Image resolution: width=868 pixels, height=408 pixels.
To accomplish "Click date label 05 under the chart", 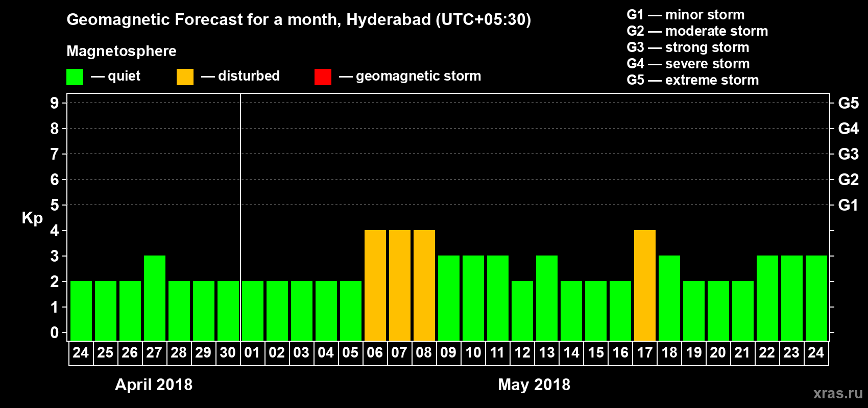I will 350,353.
